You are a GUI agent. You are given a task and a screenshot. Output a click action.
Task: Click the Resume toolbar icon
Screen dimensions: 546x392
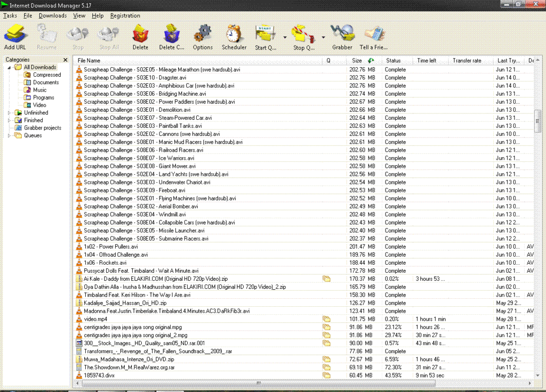tap(46, 37)
